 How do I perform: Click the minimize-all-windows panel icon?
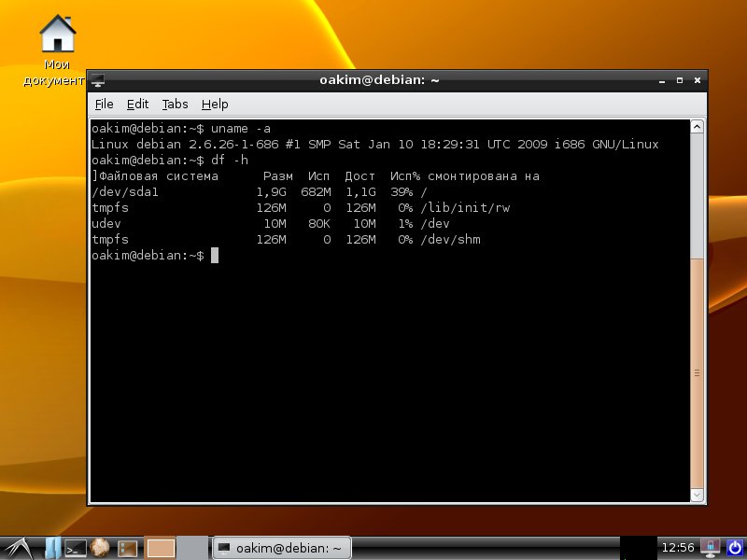pos(127,548)
